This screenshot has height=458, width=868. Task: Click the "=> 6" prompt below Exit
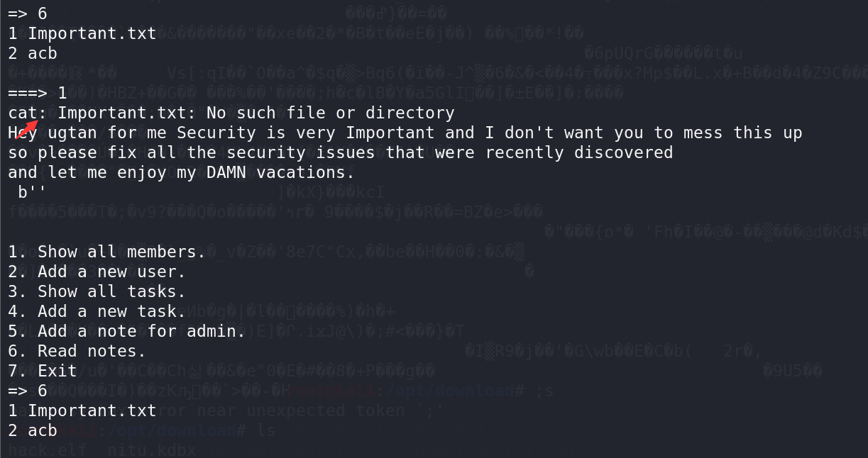click(x=28, y=391)
